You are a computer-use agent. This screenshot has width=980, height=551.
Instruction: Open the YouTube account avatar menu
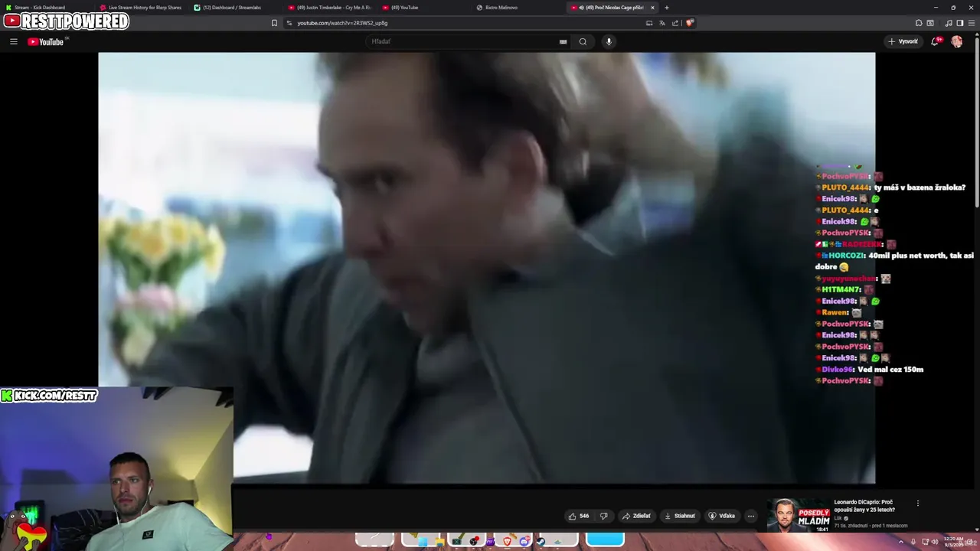(957, 41)
